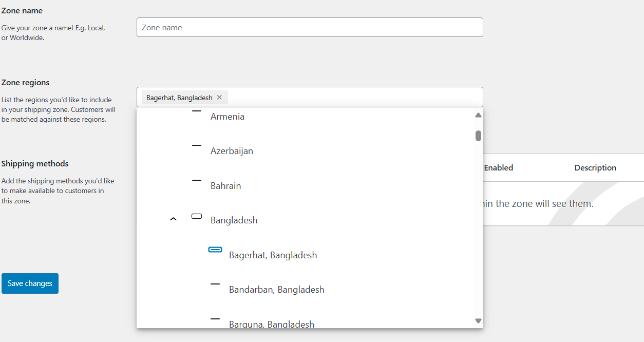
Task: Check the Azerbaijan checkbox
Action: click(196, 144)
